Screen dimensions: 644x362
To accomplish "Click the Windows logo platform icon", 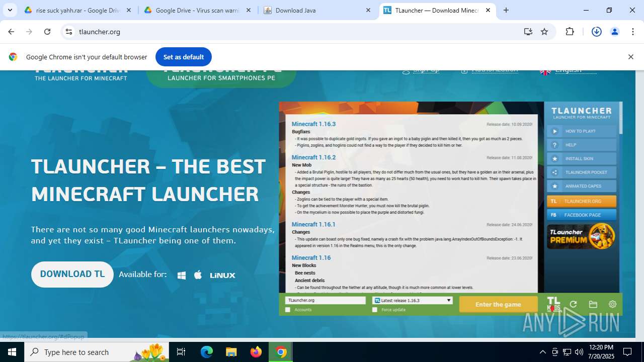I will click(x=182, y=275).
